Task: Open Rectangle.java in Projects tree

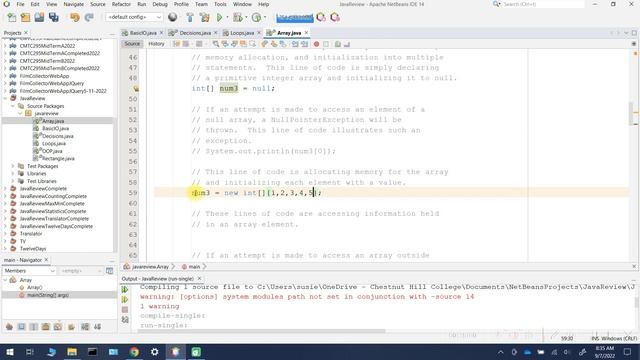Action: [58, 158]
